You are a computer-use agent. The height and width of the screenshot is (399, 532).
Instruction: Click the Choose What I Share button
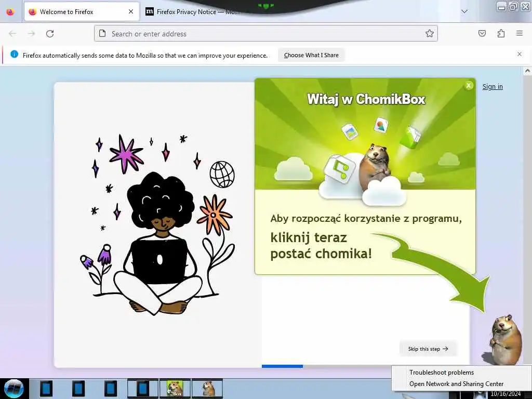311,55
